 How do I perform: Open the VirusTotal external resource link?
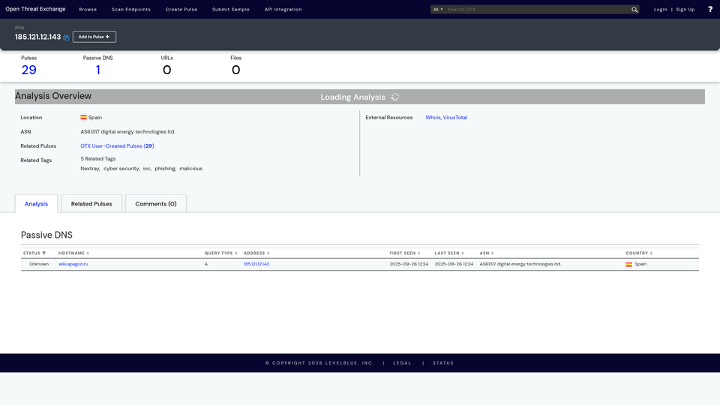pyautogui.click(x=456, y=117)
